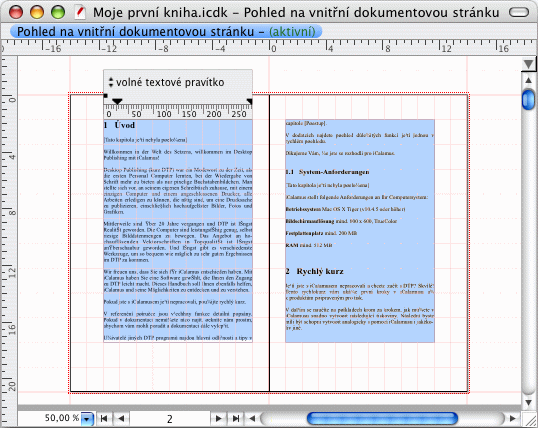Screen dimensions: 538x428
Task: Click the vertical scrollbar thumb
Action: pyautogui.click(x=528, y=100)
